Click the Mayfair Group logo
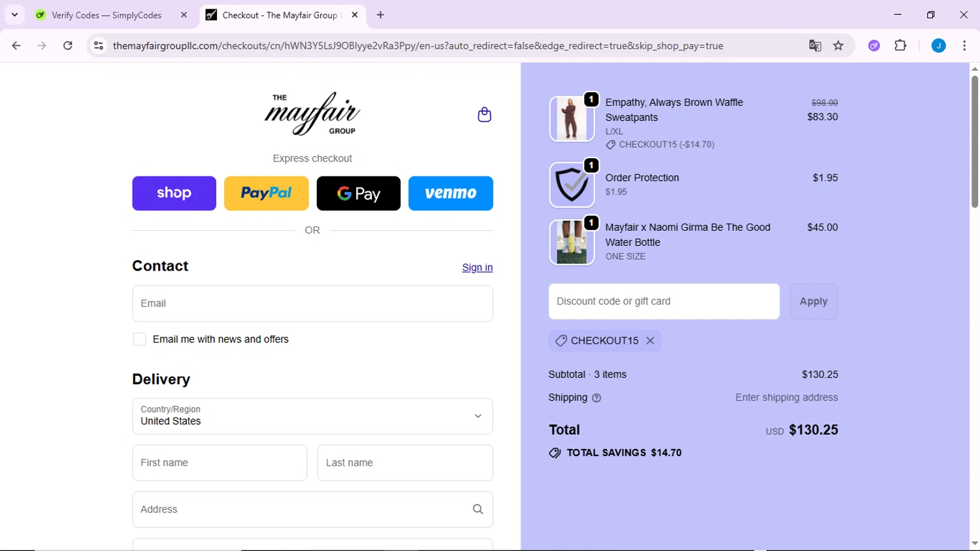Image resolution: width=980 pixels, height=551 pixels. [x=312, y=114]
